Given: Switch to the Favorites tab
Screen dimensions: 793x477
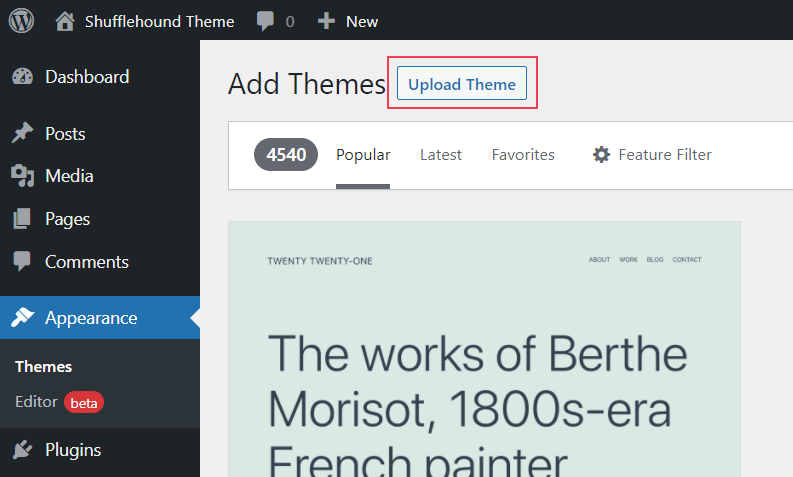Looking at the screenshot, I should [x=523, y=155].
